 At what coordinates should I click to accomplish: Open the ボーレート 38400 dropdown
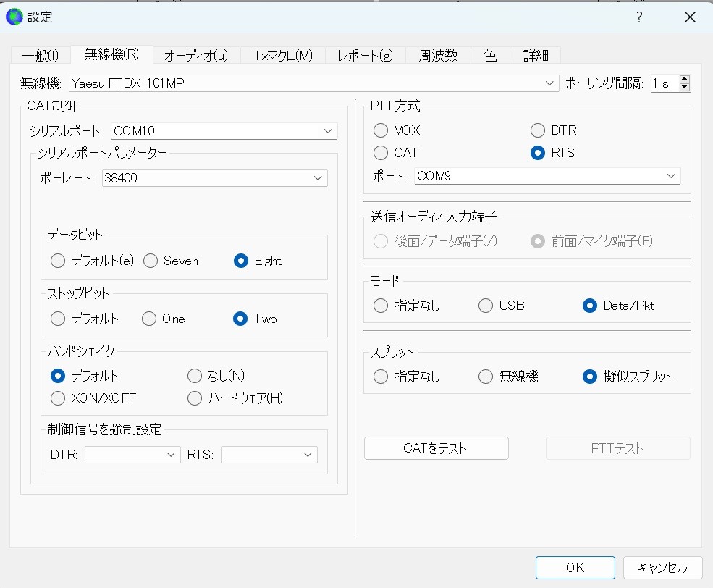(x=215, y=178)
